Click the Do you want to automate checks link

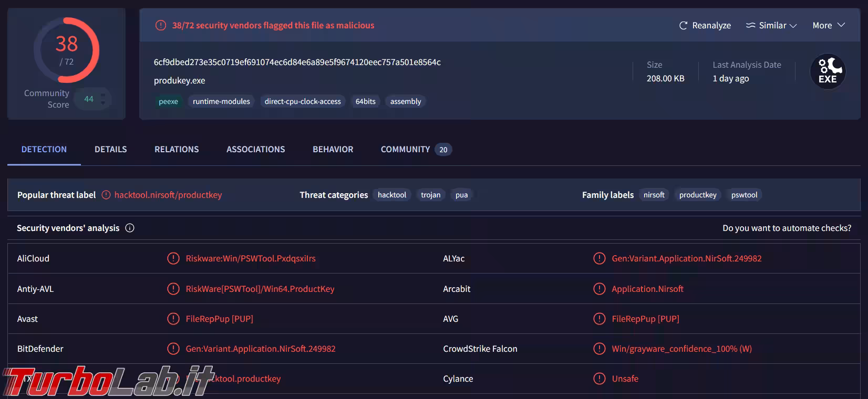[787, 228]
